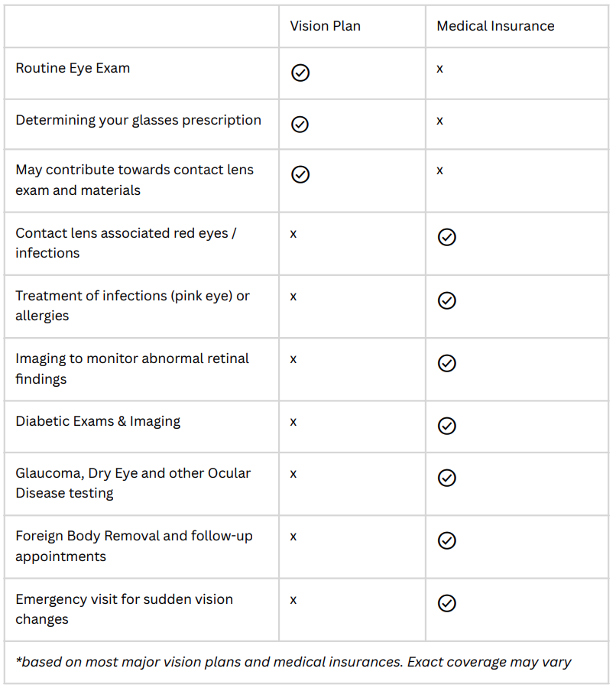The height and width of the screenshot is (691, 616).
Task: Click the Medical Insurance column header
Action: tap(495, 26)
